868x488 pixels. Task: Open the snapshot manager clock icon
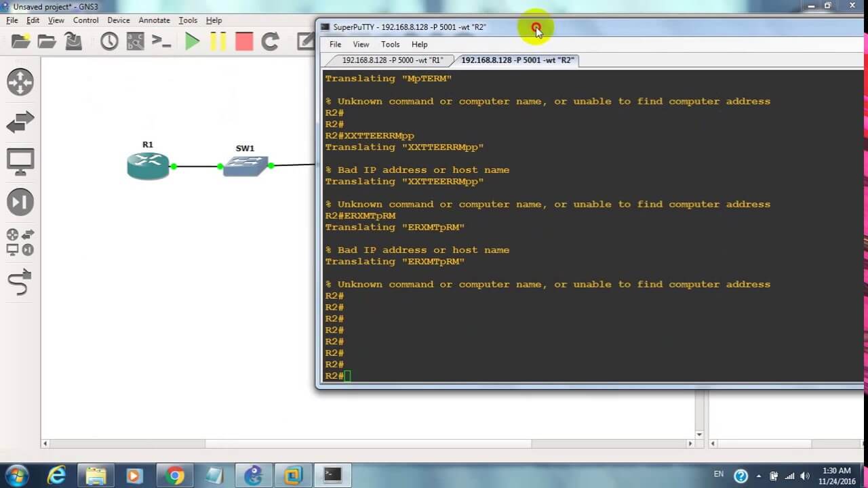click(109, 41)
